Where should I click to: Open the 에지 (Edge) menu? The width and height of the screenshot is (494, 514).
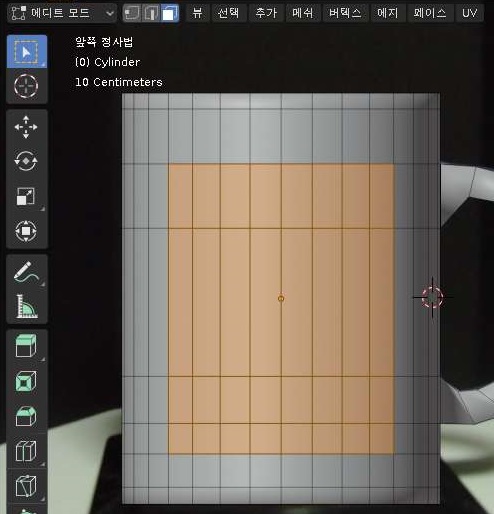pyautogui.click(x=388, y=13)
